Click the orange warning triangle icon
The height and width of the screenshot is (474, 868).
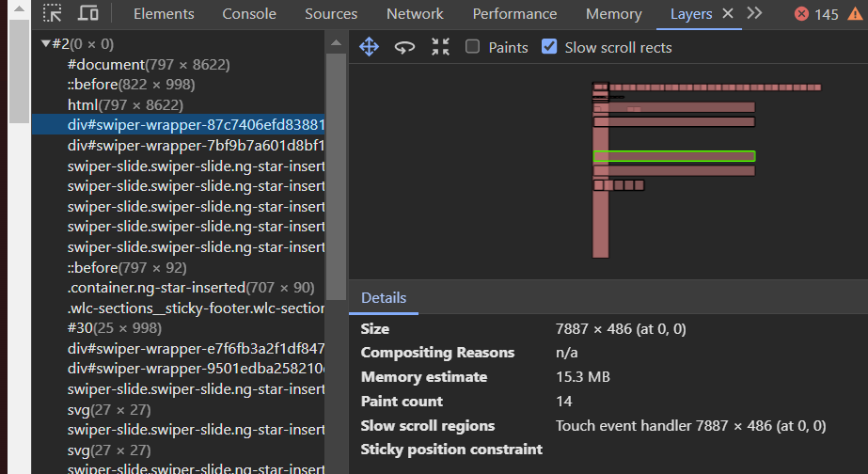tap(855, 14)
